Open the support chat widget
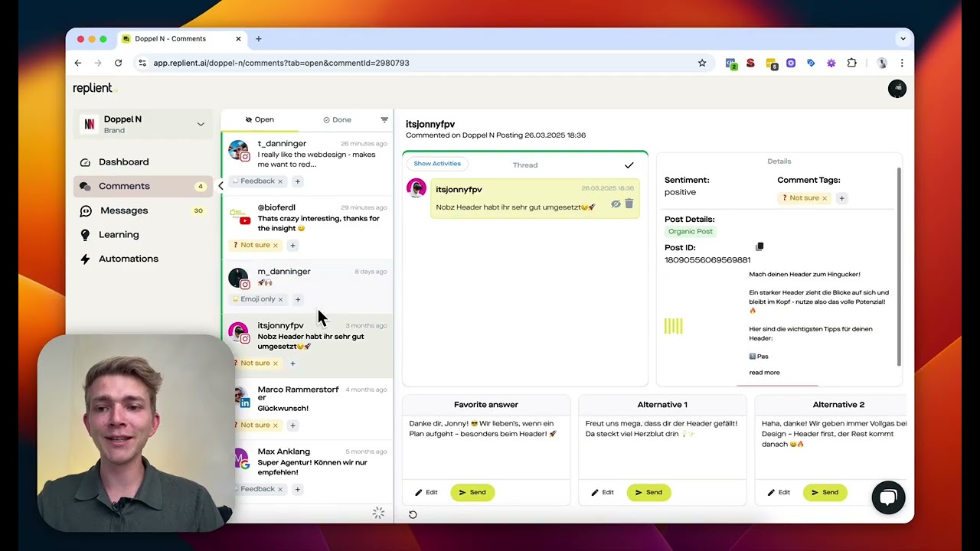This screenshot has width=980, height=551. (888, 497)
